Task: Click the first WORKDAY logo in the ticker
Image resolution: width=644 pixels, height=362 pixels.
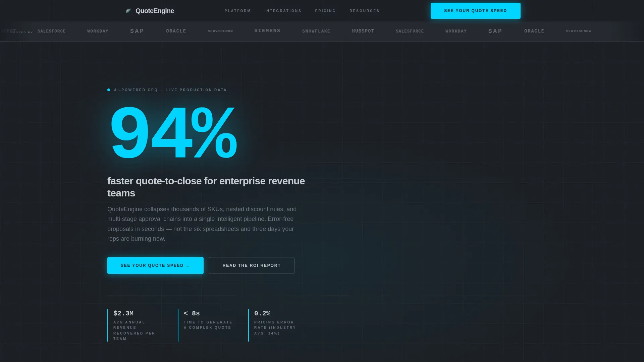Action: pos(98,31)
